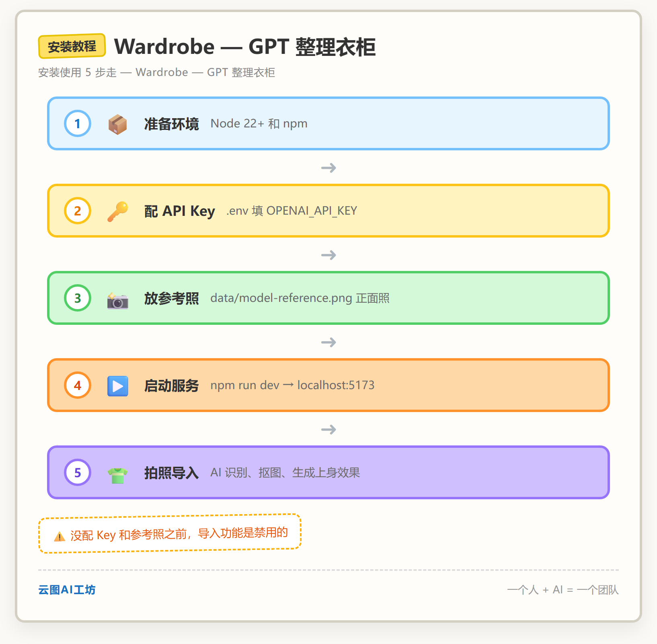The image size is (657, 644).
Task: Click the number 4 circle badge
Action: [78, 385]
